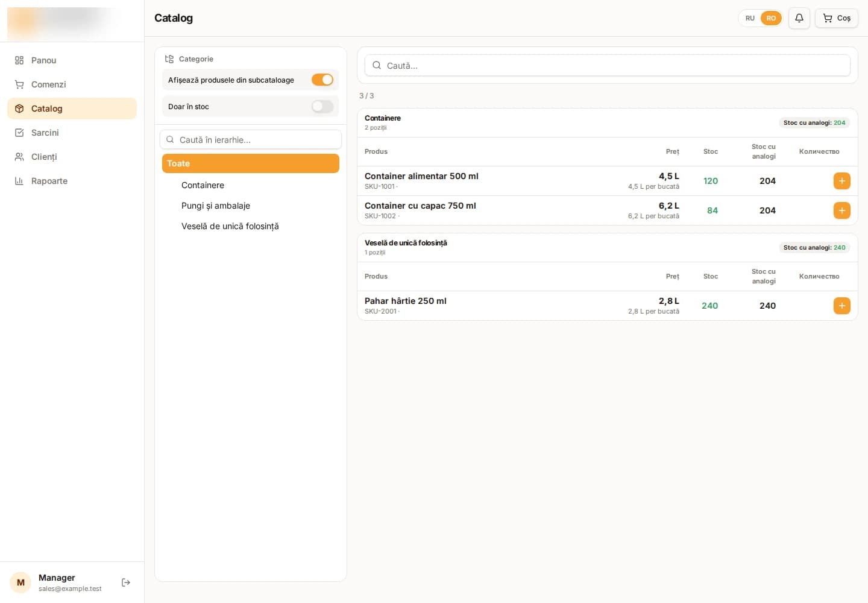This screenshot has width=868, height=603.
Task: Click the Categorie hierarchy icon
Action: 169,59
